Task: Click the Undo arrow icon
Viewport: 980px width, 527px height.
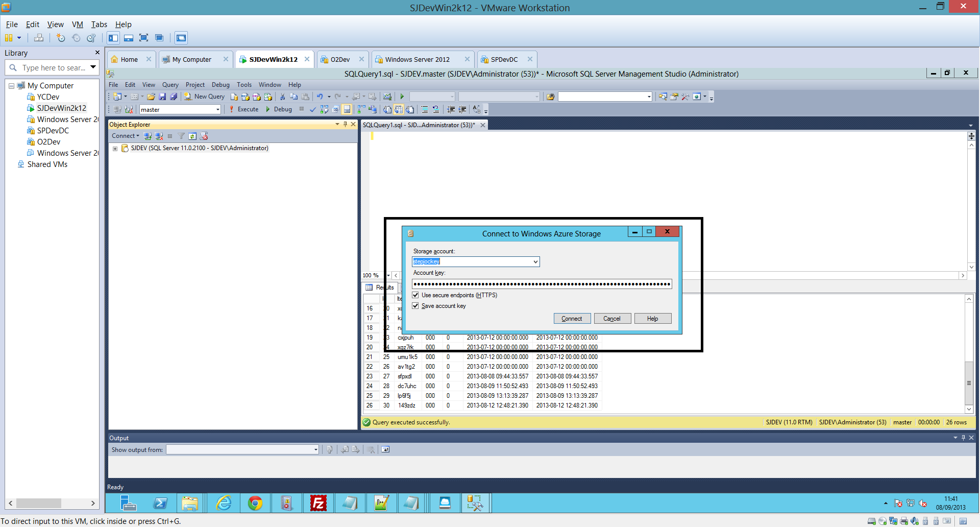Action: coord(320,97)
